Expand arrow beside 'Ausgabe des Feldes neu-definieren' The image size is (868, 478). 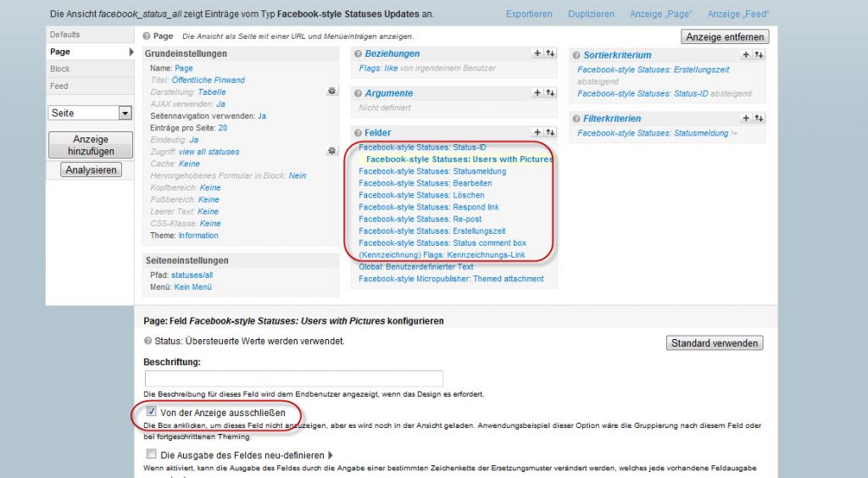coord(331,455)
